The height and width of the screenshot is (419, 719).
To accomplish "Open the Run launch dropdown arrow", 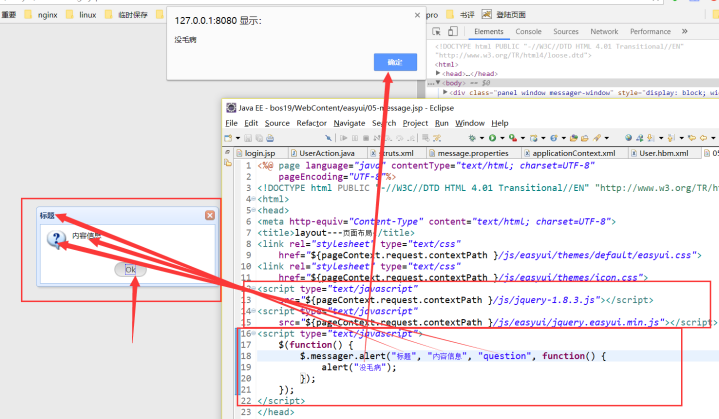I will [x=502, y=138].
